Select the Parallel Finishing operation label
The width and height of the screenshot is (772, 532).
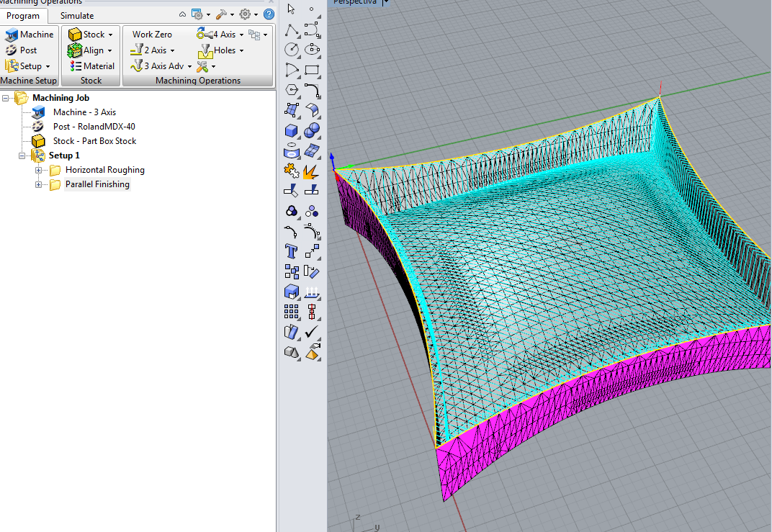coord(97,184)
